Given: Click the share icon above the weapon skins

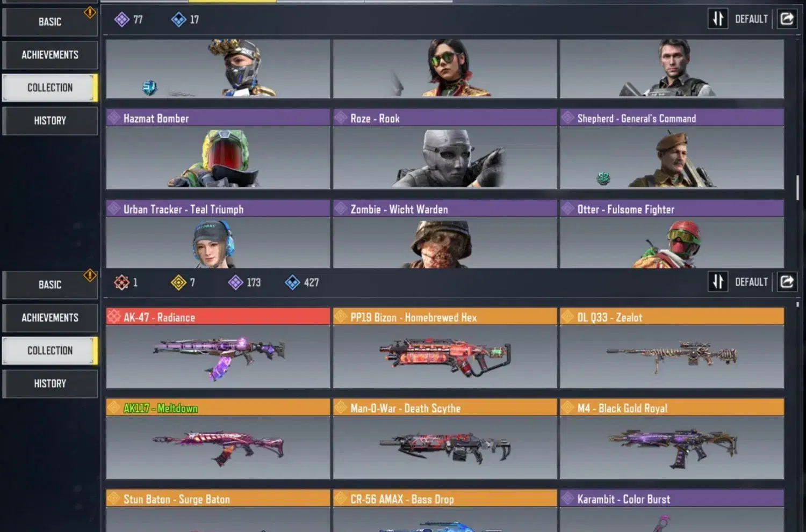Looking at the screenshot, I should pos(787,282).
